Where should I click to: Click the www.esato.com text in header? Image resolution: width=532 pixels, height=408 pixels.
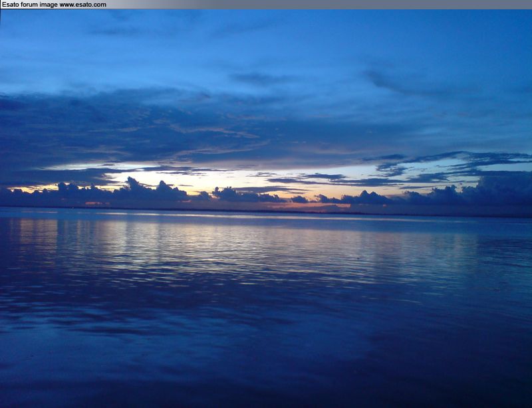coord(82,5)
